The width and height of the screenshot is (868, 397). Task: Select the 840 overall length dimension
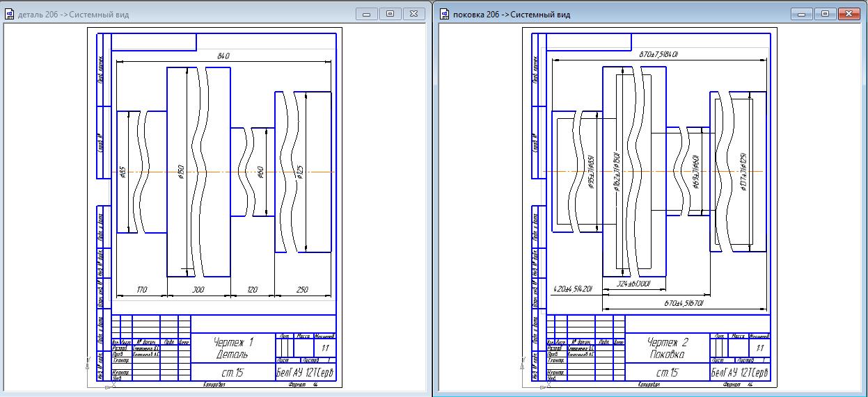tap(223, 56)
